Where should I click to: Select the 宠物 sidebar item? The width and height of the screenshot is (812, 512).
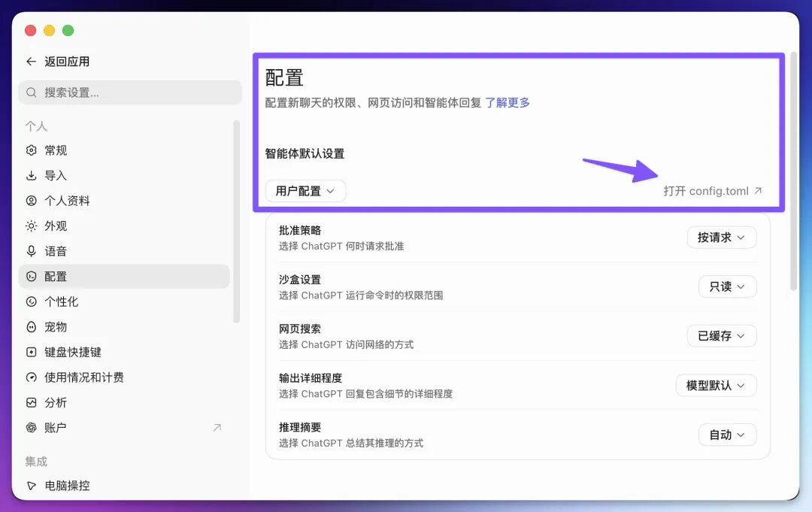tap(124, 326)
